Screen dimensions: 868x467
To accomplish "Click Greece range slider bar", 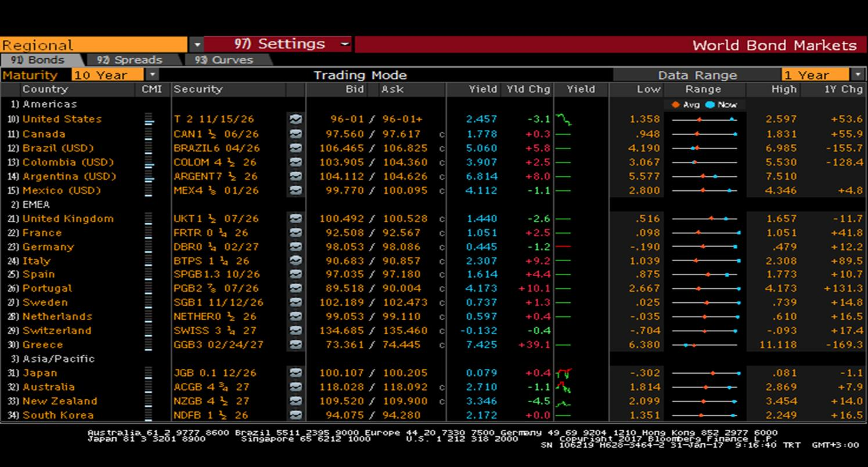I will pos(704,345).
